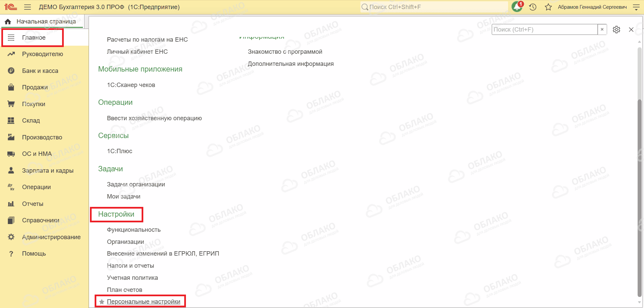Click the Покупки shopping cart icon

11,104
